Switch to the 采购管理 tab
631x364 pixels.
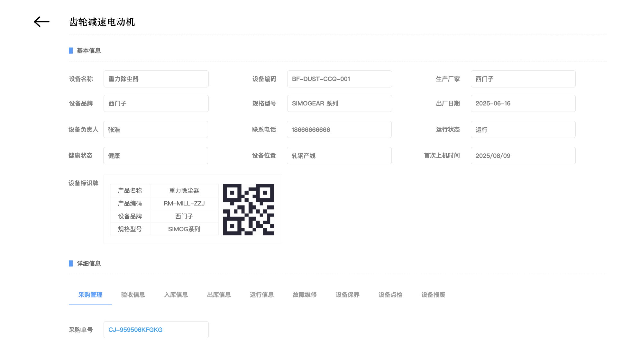[90, 295]
